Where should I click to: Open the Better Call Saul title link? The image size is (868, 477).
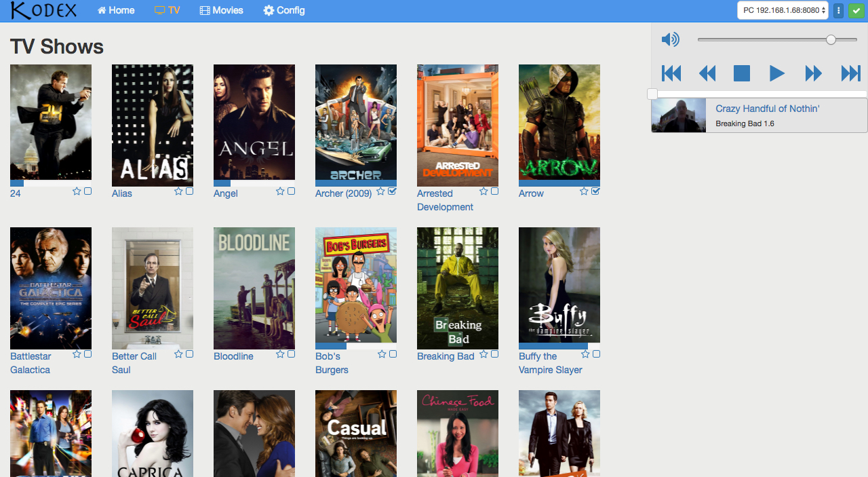tap(134, 363)
